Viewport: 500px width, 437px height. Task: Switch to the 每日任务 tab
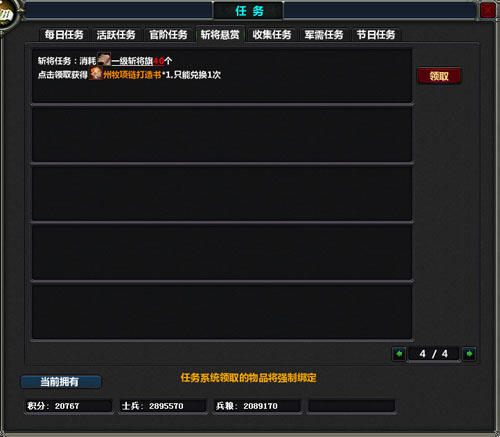[64, 35]
